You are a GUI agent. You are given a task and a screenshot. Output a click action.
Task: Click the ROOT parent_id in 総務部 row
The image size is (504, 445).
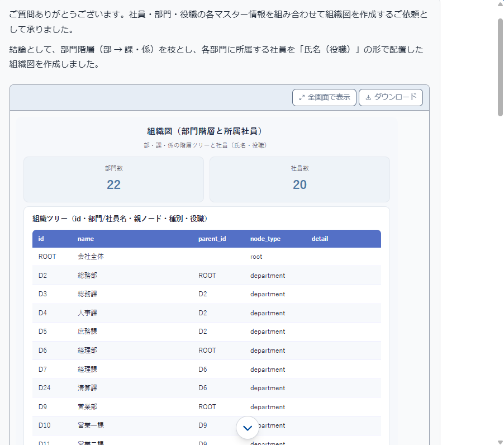(207, 276)
